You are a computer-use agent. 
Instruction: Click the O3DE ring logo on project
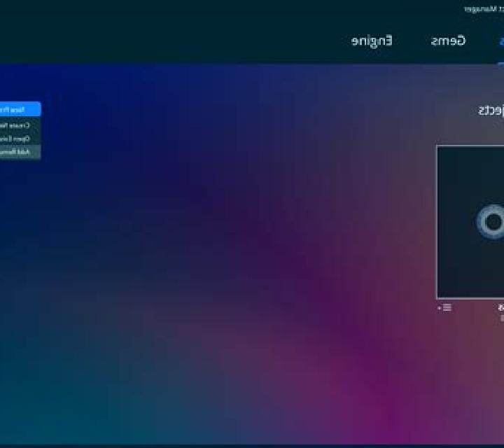click(490, 222)
